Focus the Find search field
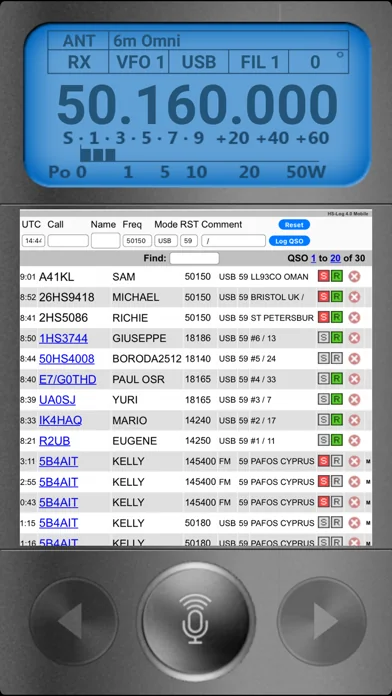 pos(194,258)
